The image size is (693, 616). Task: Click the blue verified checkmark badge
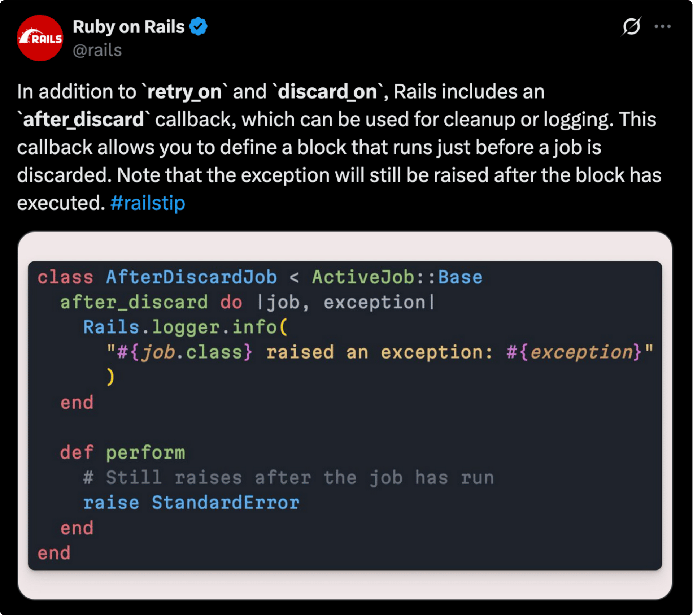(199, 26)
